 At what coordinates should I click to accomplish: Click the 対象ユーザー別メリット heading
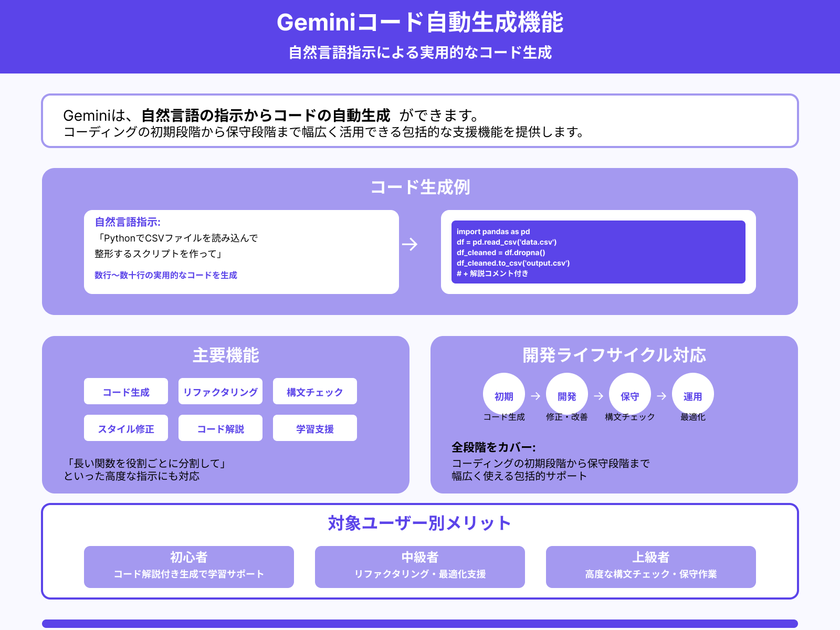419,523
